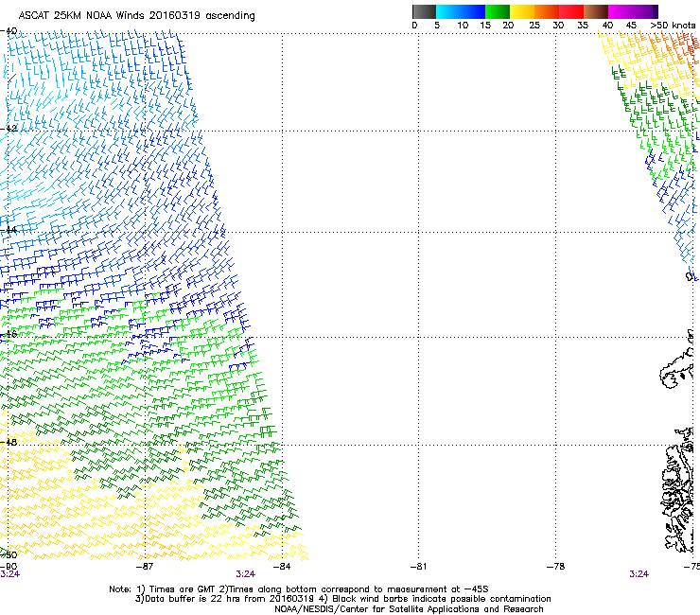Select the -42 latitude axis label
This screenshot has width=700, height=615.
point(9,129)
